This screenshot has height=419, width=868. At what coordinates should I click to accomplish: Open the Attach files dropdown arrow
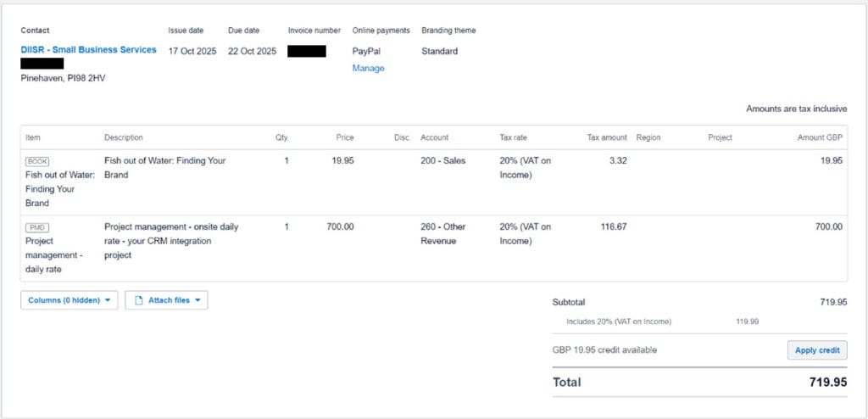click(198, 300)
